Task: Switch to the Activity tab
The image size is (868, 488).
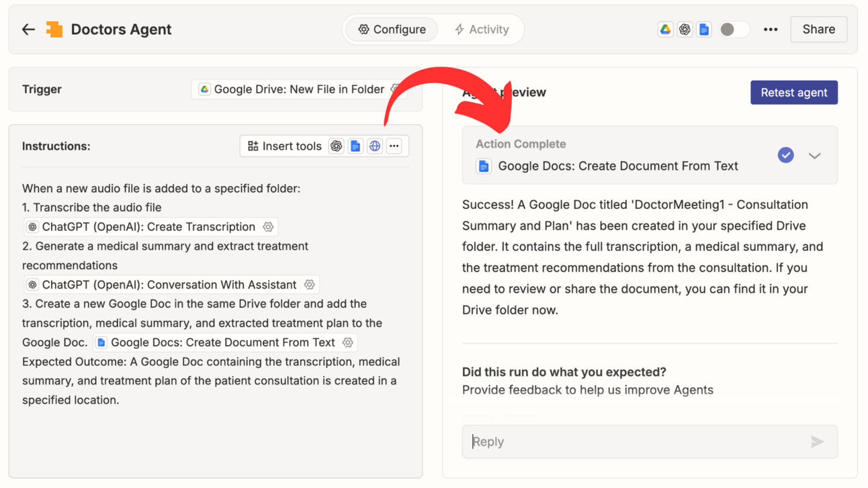Action: click(x=482, y=30)
